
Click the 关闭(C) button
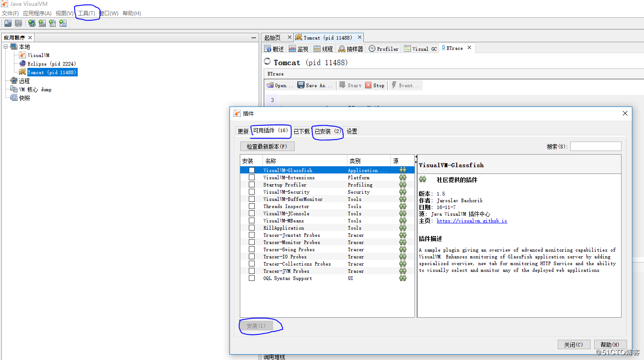tap(573, 345)
